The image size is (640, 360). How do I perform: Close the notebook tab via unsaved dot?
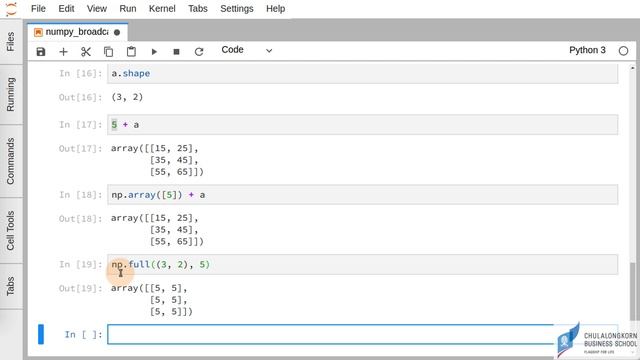[x=117, y=32]
